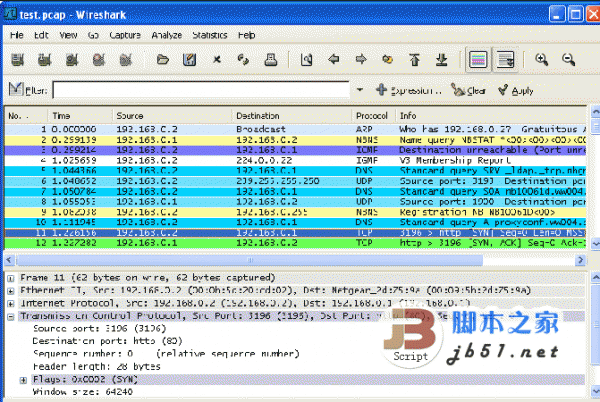Open the Analyze menu

(166, 35)
